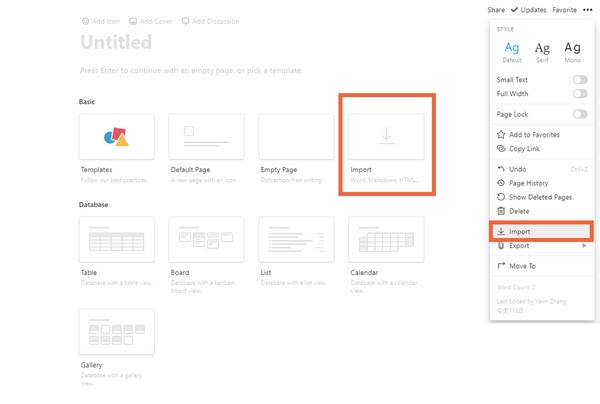Choose Show Deleted Pages entry
Viewport: 600px width, 404px height.
tap(542, 197)
